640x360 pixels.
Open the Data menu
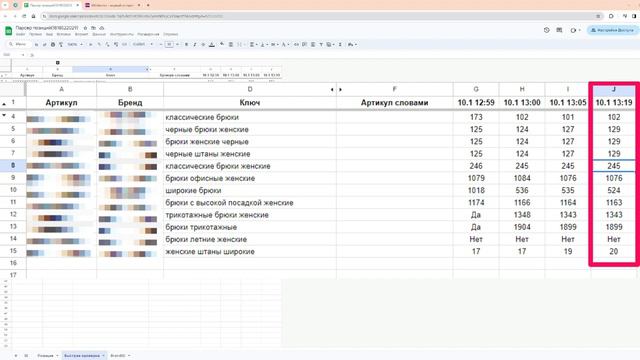point(99,34)
